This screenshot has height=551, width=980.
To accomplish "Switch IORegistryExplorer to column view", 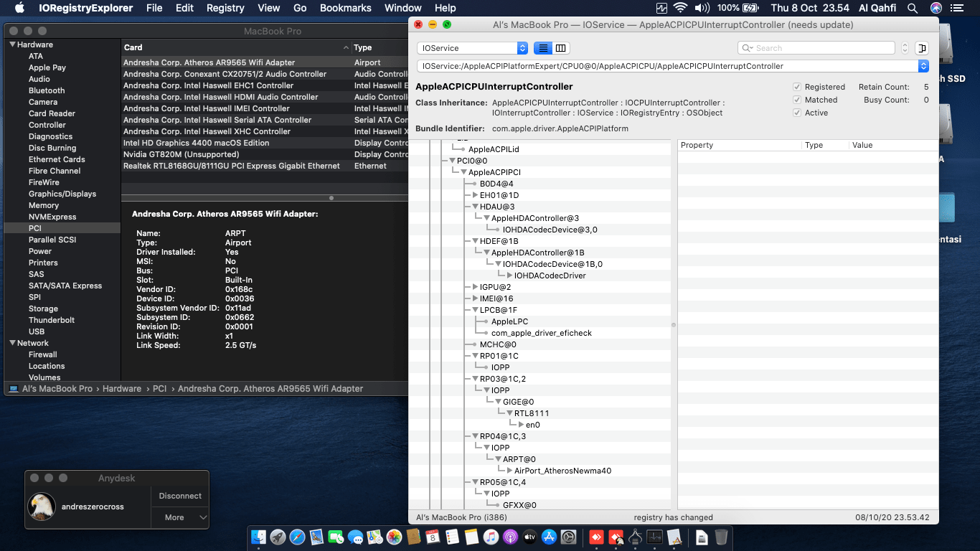I will tap(561, 48).
